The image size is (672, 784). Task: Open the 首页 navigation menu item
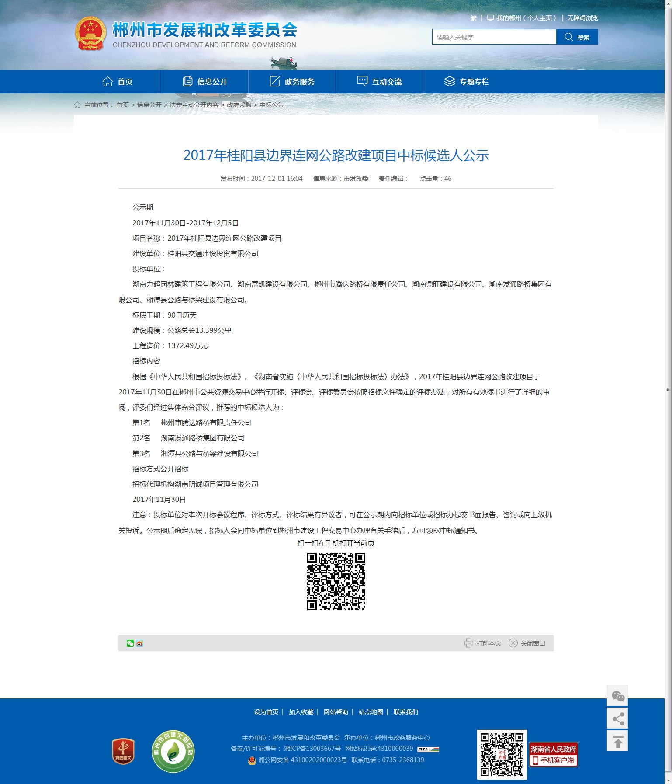pyautogui.click(x=117, y=82)
